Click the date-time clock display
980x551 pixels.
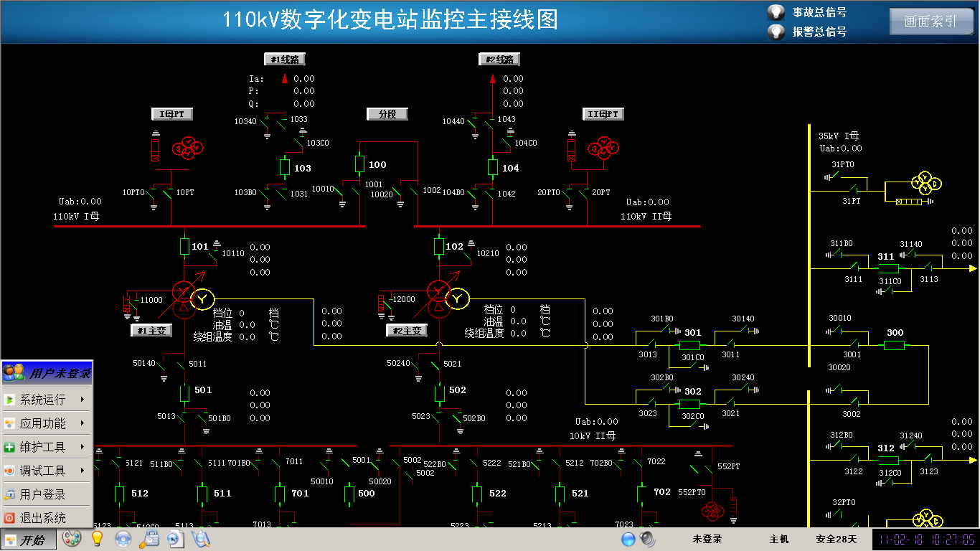925,540
